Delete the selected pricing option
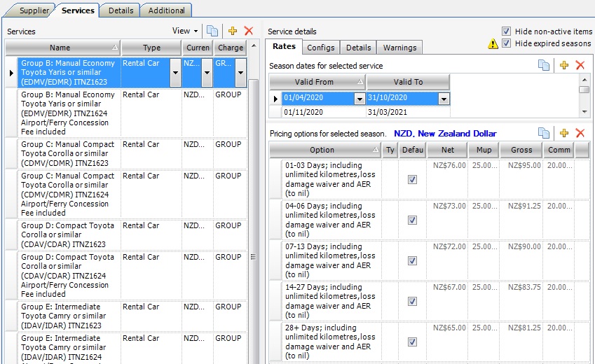 580,133
